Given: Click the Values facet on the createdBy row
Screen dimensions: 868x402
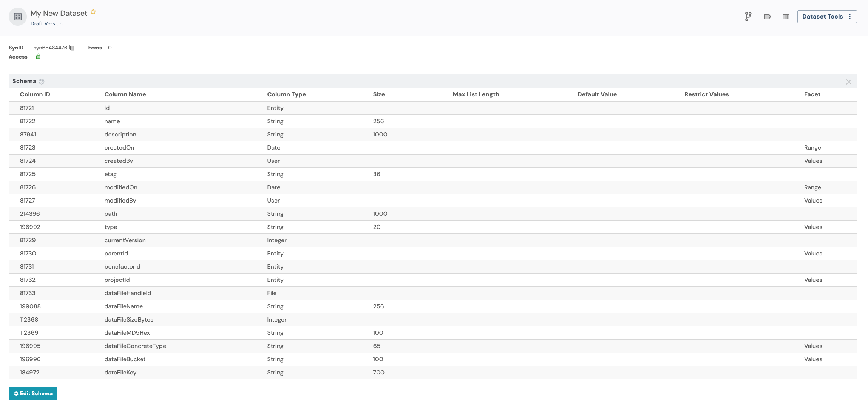Looking at the screenshot, I should coord(813,161).
